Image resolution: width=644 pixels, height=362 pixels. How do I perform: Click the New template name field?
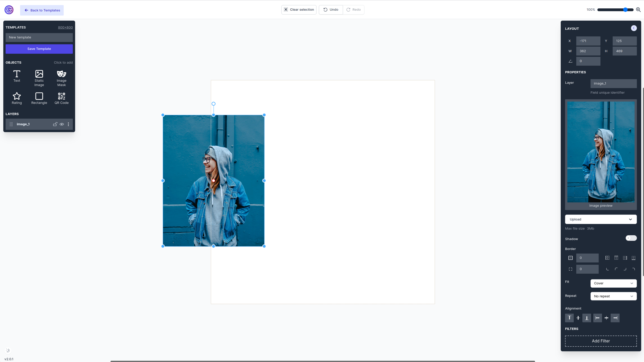pyautogui.click(x=39, y=37)
